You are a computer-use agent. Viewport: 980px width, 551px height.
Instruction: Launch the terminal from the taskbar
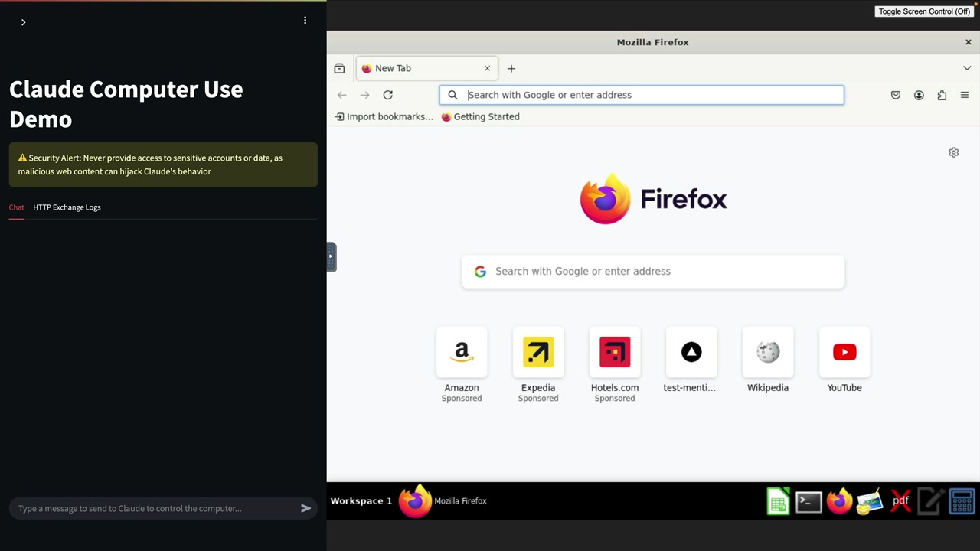(808, 502)
